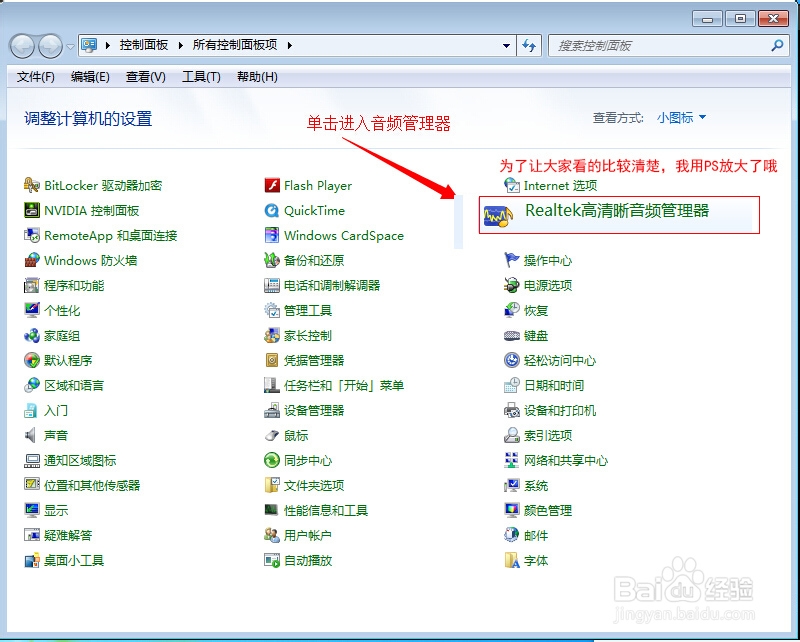Click the 声音 speaker icon
The height and width of the screenshot is (642, 800).
pyautogui.click(x=32, y=435)
